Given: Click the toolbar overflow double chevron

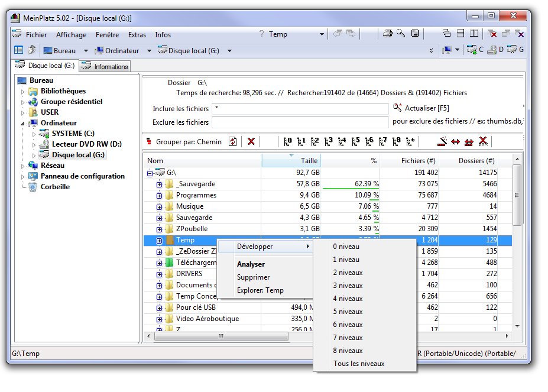Looking at the screenshot, I should click(432, 51).
